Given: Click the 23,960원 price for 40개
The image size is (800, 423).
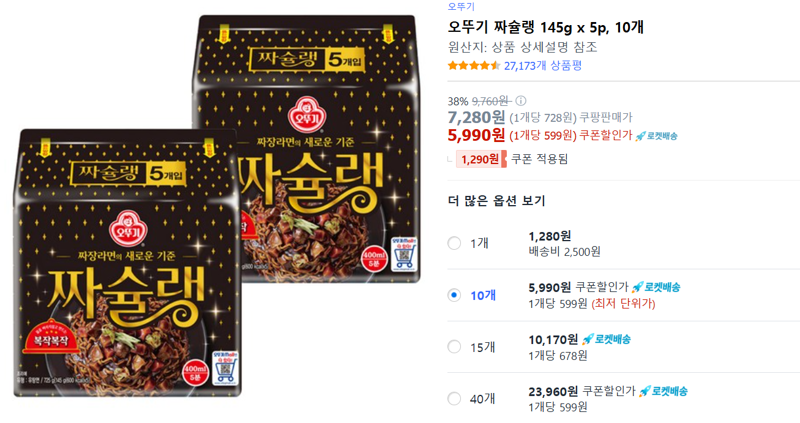Looking at the screenshot, I should point(553,391).
